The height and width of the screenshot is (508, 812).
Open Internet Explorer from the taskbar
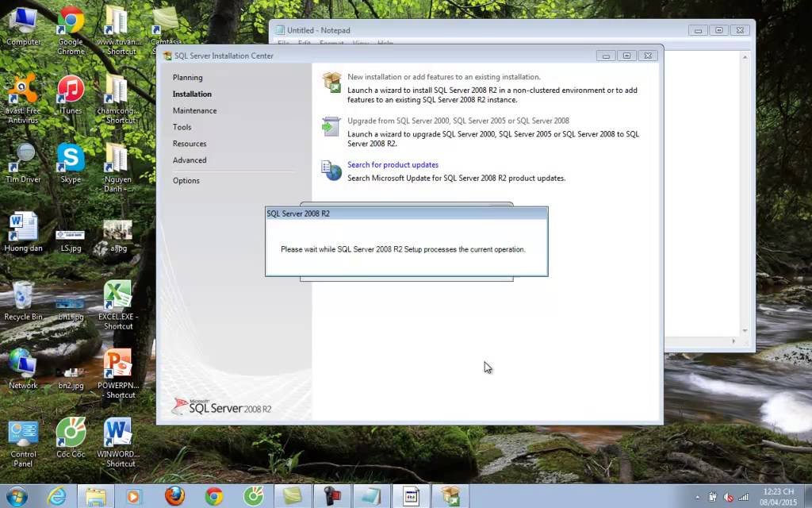pos(56,497)
